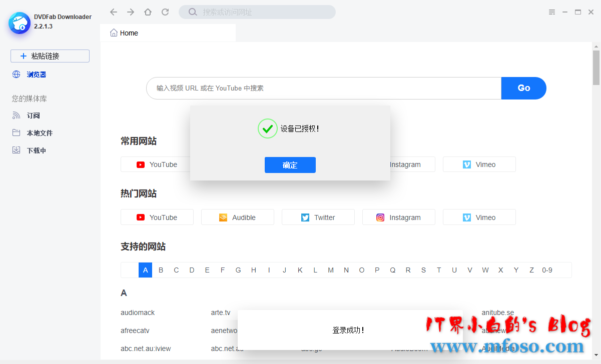Image resolution: width=601 pixels, height=364 pixels.
Task: Click the search magnifier icon in address bar
Action: [193, 12]
